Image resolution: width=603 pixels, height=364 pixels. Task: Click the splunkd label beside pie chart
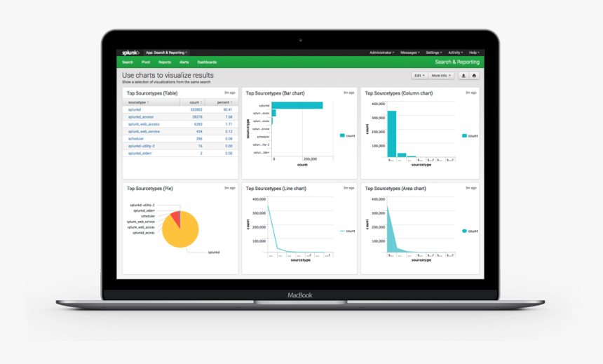[x=214, y=252]
